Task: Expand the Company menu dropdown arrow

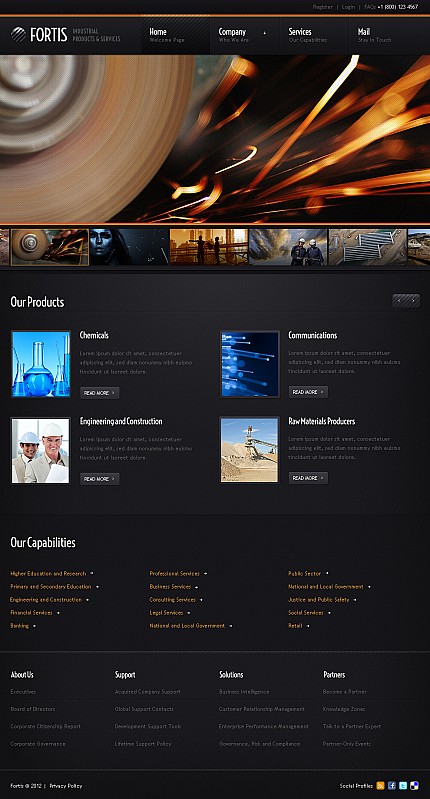Action: point(264,33)
